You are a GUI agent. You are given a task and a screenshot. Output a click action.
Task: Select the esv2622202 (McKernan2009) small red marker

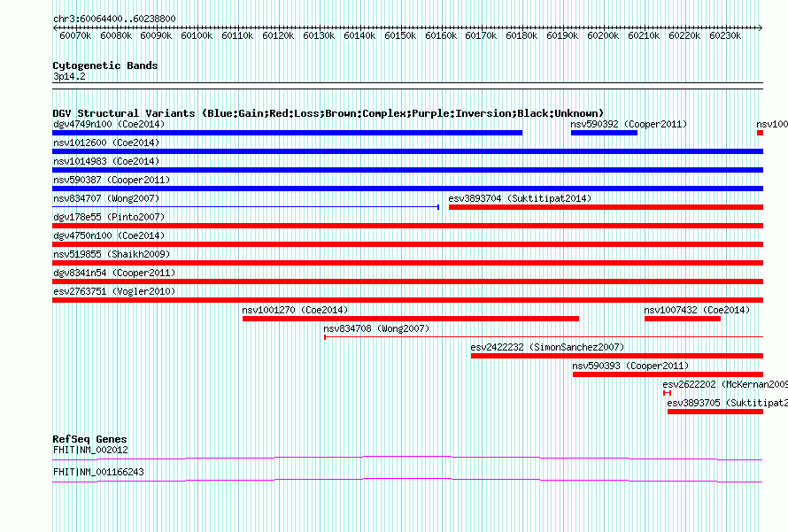[x=667, y=393]
